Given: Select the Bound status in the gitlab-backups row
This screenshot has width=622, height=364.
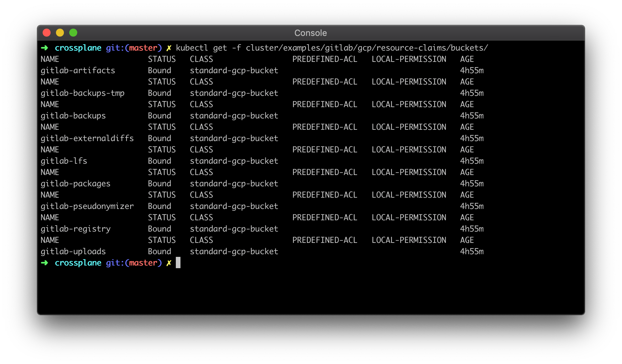Looking at the screenshot, I should [x=159, y=116].
